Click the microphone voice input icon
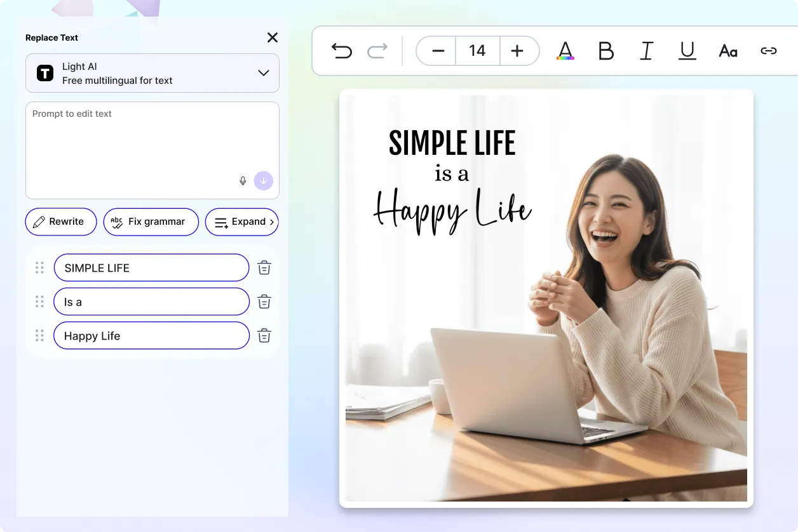The height and width of the screenshot is (532, 798). pos(243,181)
